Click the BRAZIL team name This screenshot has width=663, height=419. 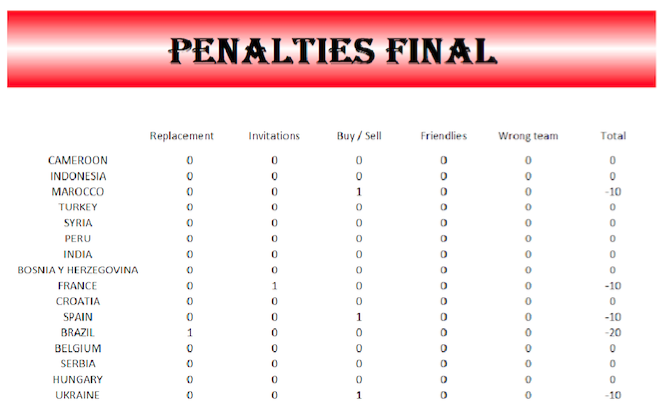pos(78,333)
